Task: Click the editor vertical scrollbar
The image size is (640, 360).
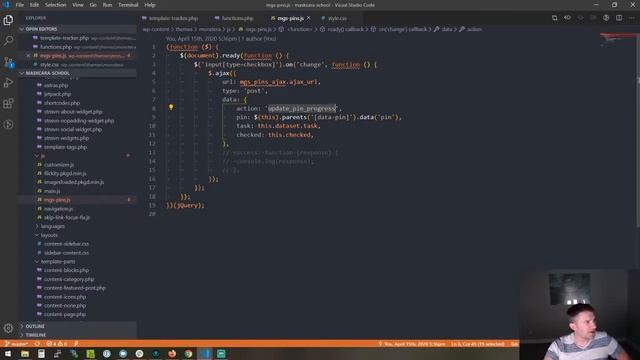Action: point(638,131)
